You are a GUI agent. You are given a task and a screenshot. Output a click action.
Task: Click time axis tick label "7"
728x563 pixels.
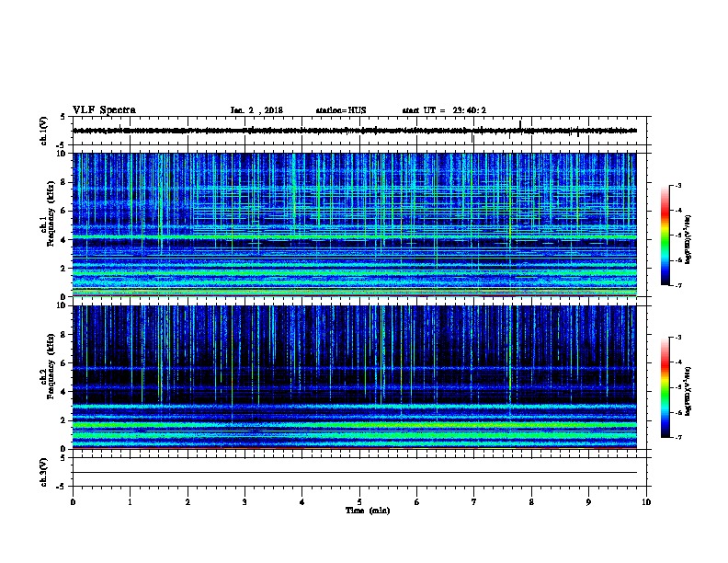(474, 502)
